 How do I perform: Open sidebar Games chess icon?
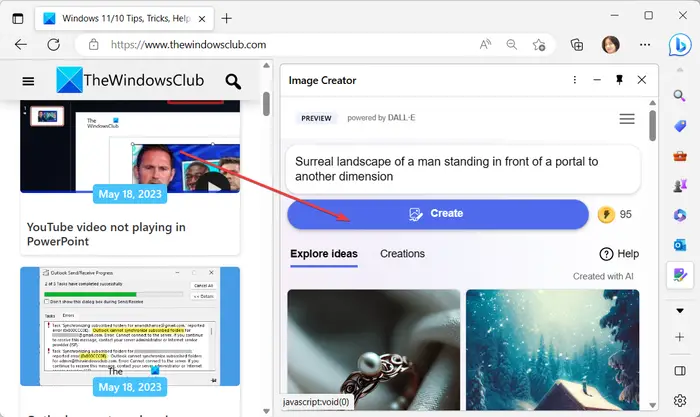pyautogui.click(x=679, y=185)
